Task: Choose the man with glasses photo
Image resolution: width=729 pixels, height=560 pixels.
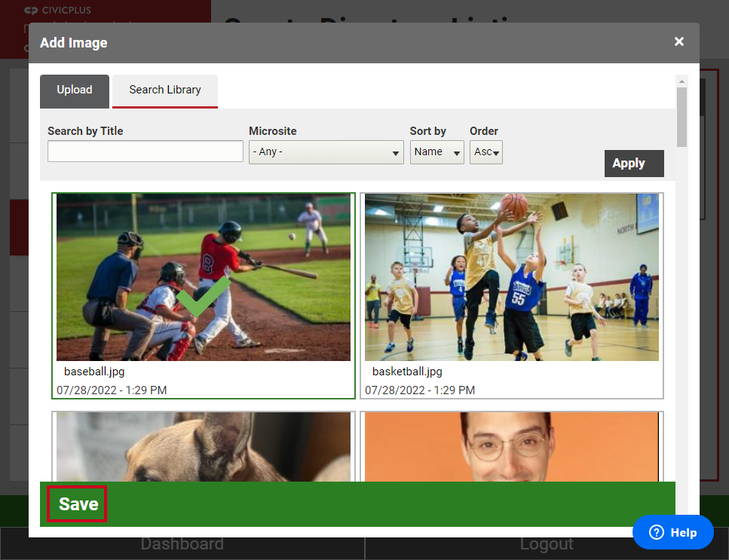Action: (x=511, y=447)
